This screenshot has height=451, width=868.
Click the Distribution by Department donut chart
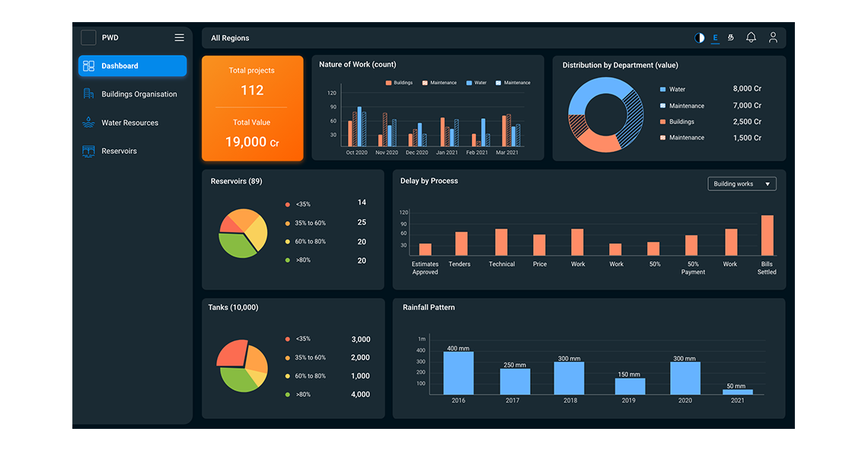[x=605, y=115]
